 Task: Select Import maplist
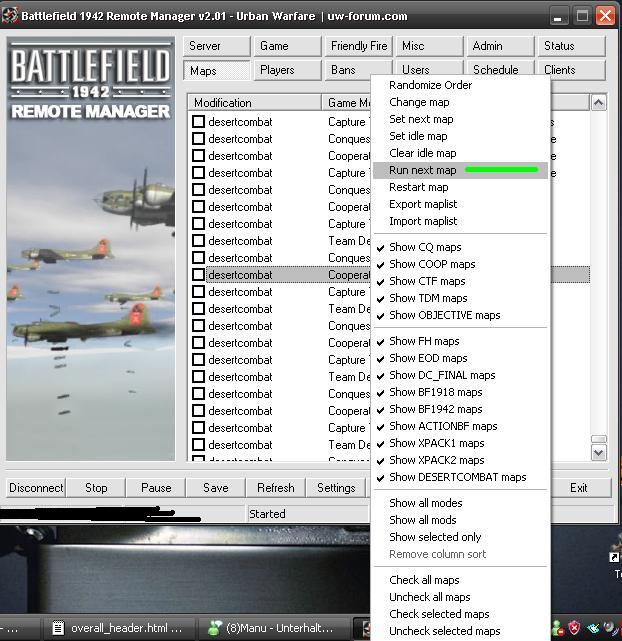coord(460,221)
